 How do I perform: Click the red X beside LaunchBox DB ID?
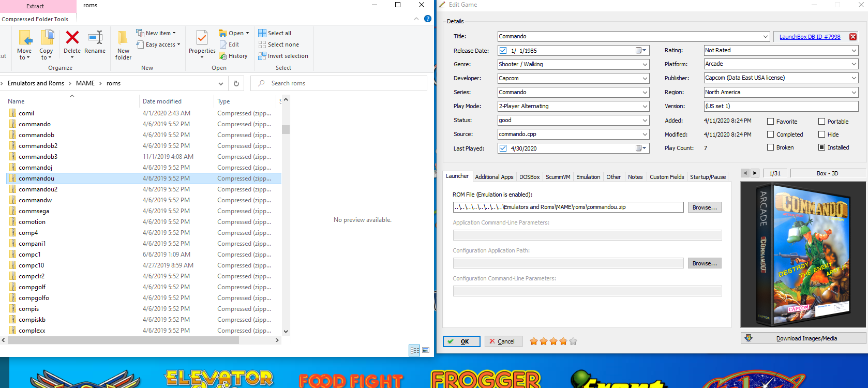click(853, 37)
